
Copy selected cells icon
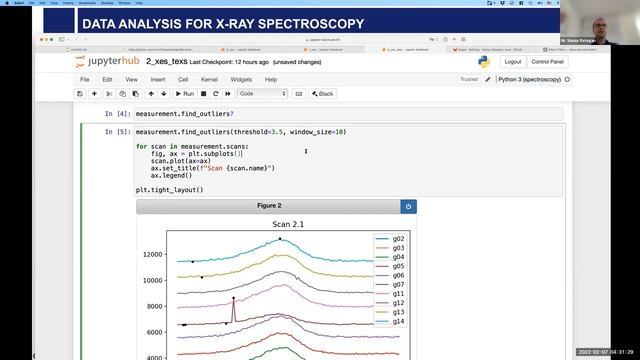122,94
